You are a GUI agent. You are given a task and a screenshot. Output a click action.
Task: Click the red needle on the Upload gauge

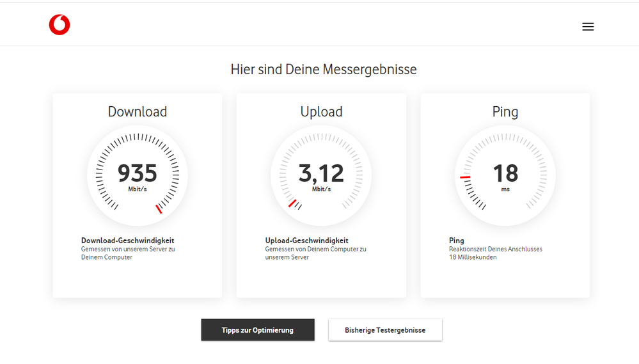(292, 203)
